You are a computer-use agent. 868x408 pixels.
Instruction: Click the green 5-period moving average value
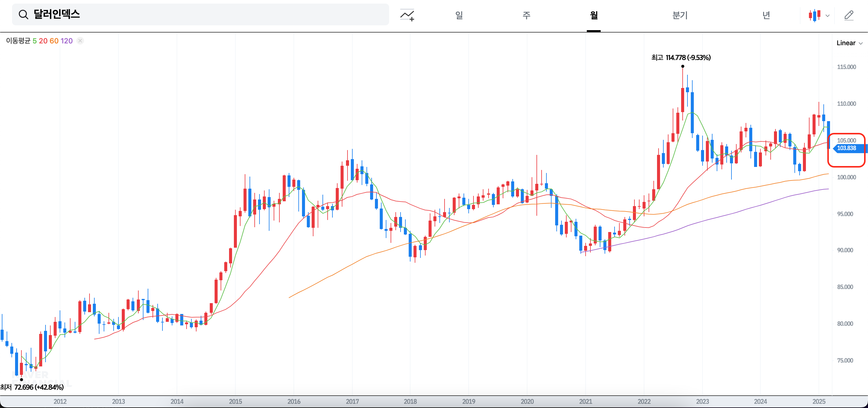point(34,41)
